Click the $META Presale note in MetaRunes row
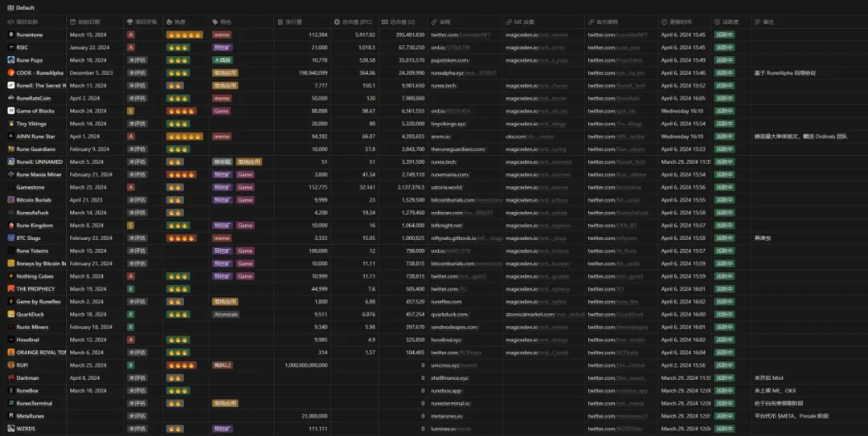Viewport: 868px width, 436px height. tap(792, 417)
